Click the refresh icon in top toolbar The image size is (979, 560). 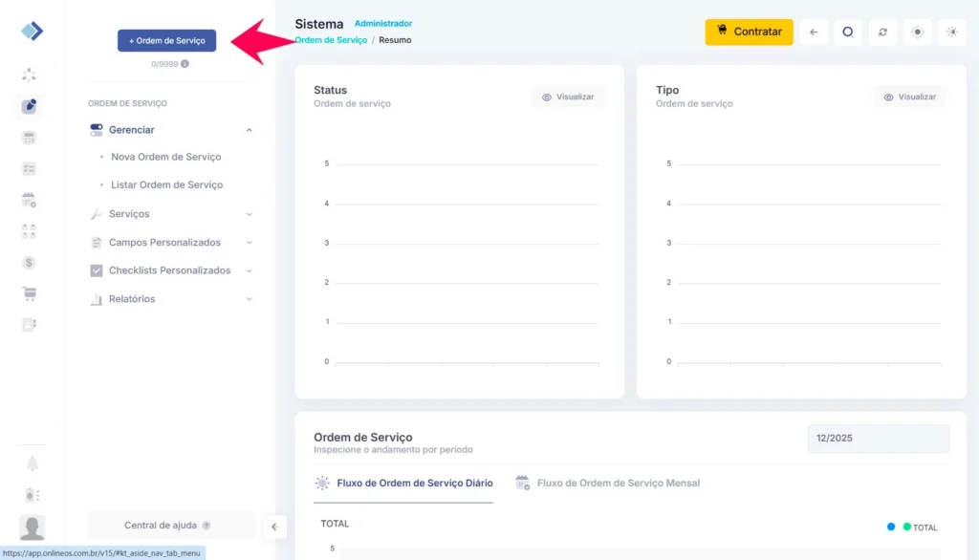882,32
